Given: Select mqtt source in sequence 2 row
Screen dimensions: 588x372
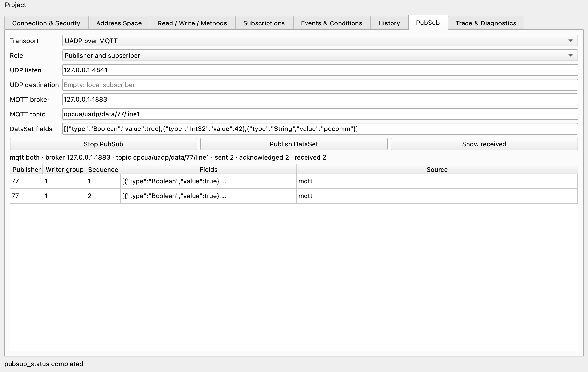Looking at the screenshot, I should tap(437, 196).
